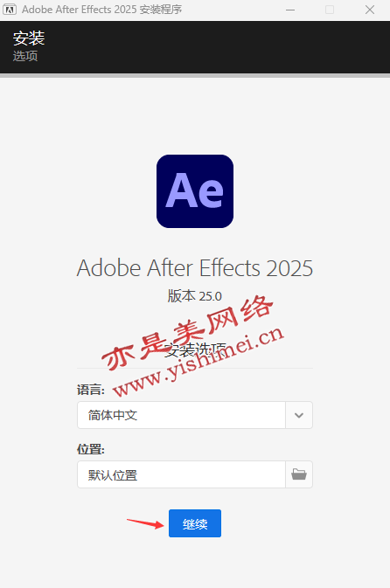Expand the 语言 dropdown chevron
The height and width of the screenshot is (588, 390).
[299, 415]
